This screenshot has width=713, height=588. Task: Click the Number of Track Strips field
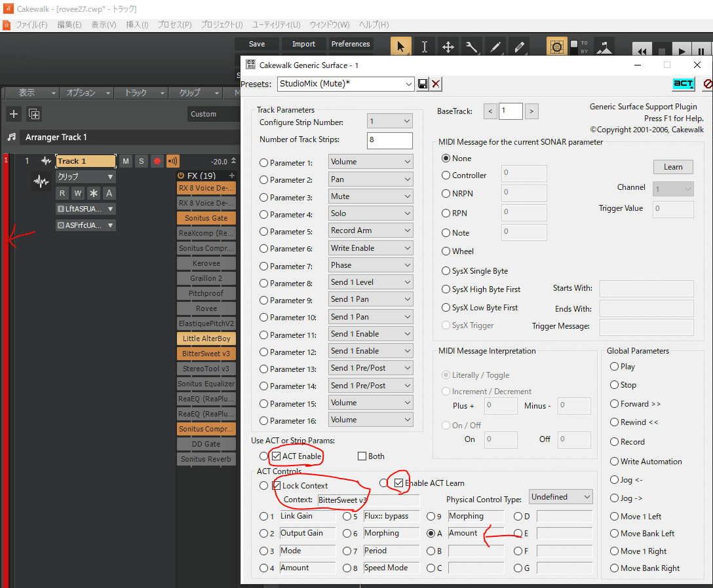coord(390,140)
